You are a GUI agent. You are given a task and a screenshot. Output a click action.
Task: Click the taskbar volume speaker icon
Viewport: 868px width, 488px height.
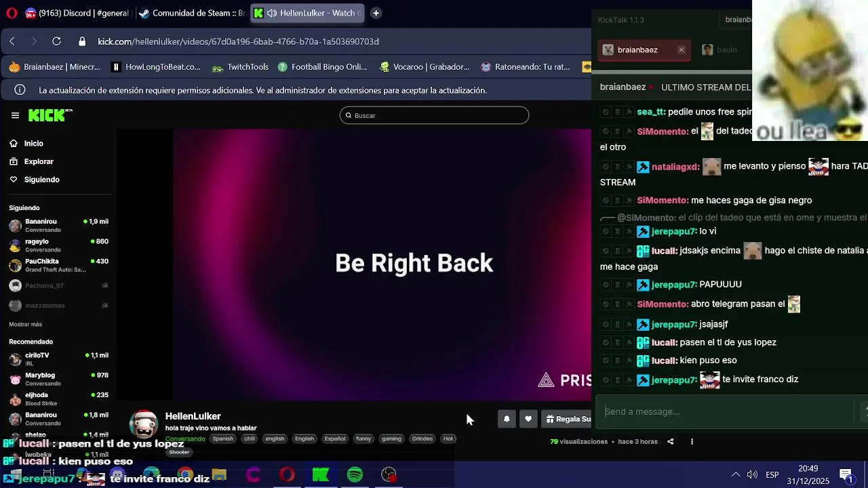click(752, 474)
